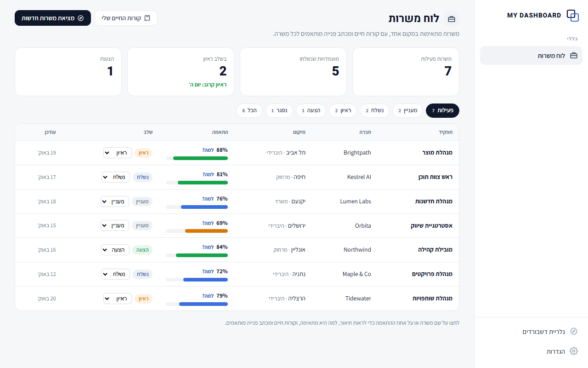The width and height of the screenshot is (588, 368).
Task: Switch to the נשלח filter tab
Action: tap(374, 110)
